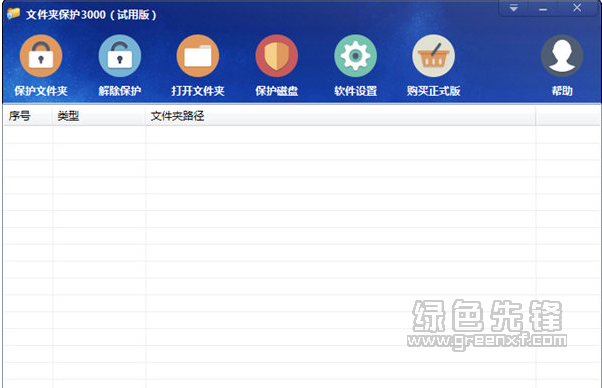Screen dimensions: 602x388
Task: Open the 打开文件夹 folder icon
Action: click(x=198, y=56)
